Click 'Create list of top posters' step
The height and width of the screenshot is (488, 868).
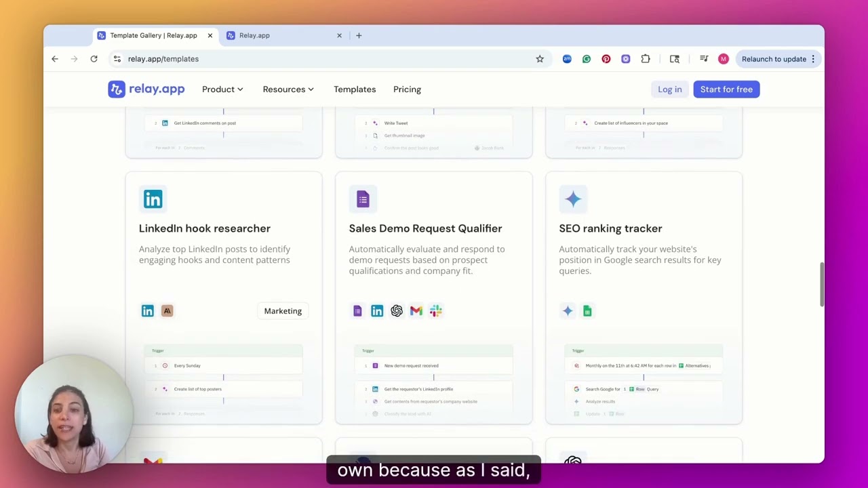coord(198,389)
